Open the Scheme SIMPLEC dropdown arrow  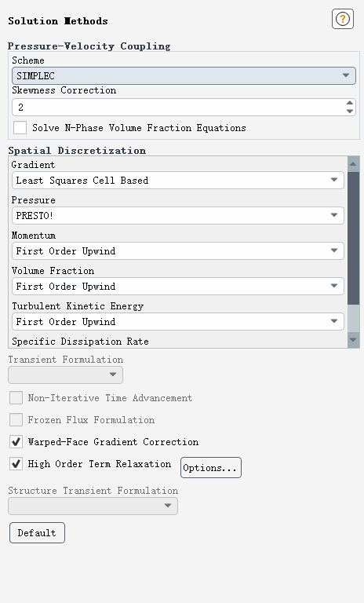[345, 75]
